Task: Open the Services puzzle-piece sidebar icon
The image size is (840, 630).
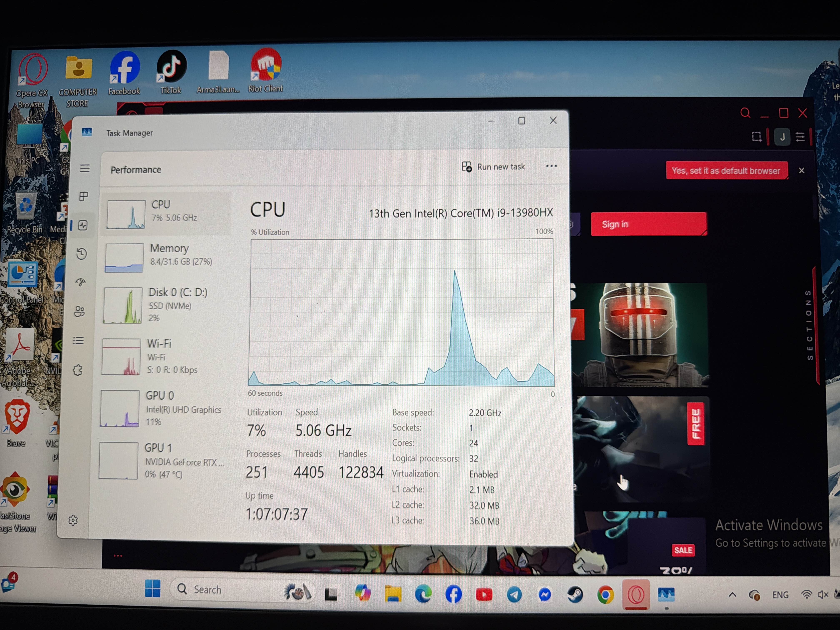Action: click(x=77, y=370)
